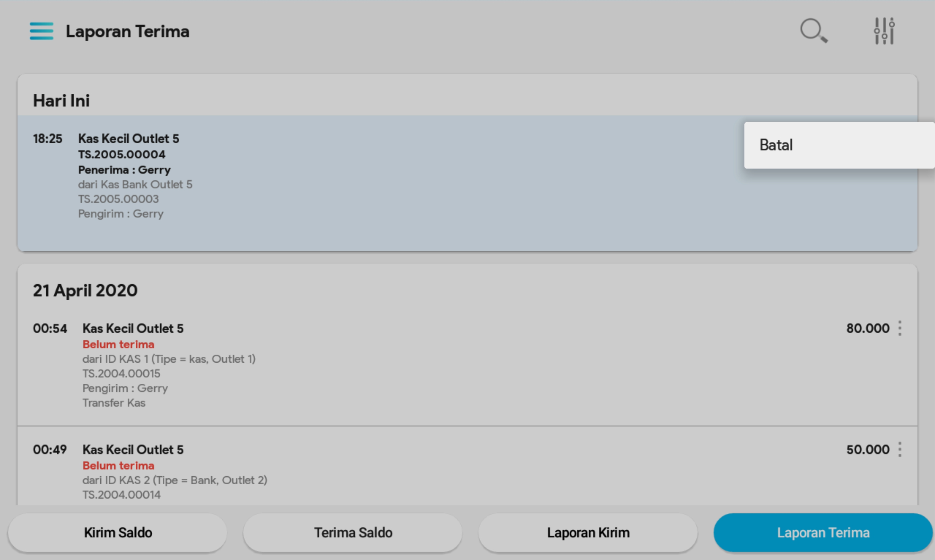Select the 18:25 Kas Kecil Outlet 5 entry

click(x=467, y=183)
